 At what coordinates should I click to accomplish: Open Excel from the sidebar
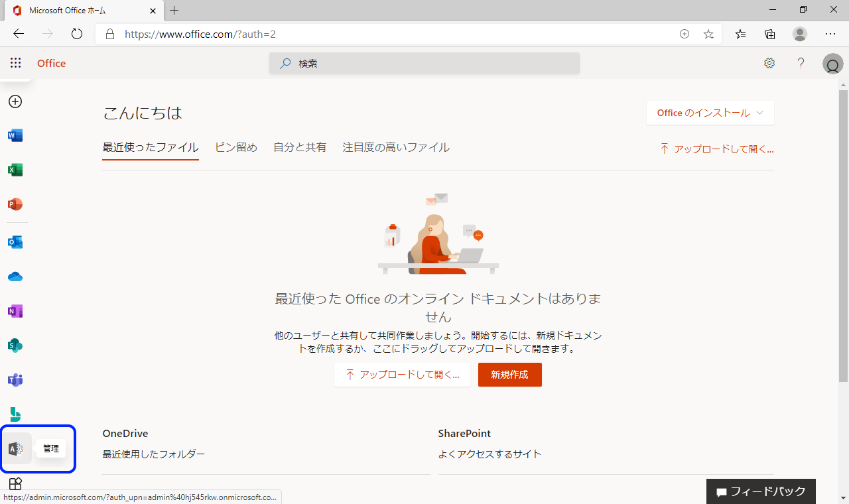coord(15,170)
